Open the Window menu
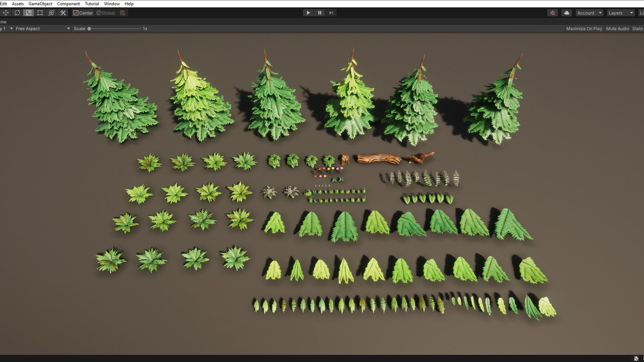Image resolution: width=644 pixels, height=362 pixels. pyautogui.click(x=112, y=4)
